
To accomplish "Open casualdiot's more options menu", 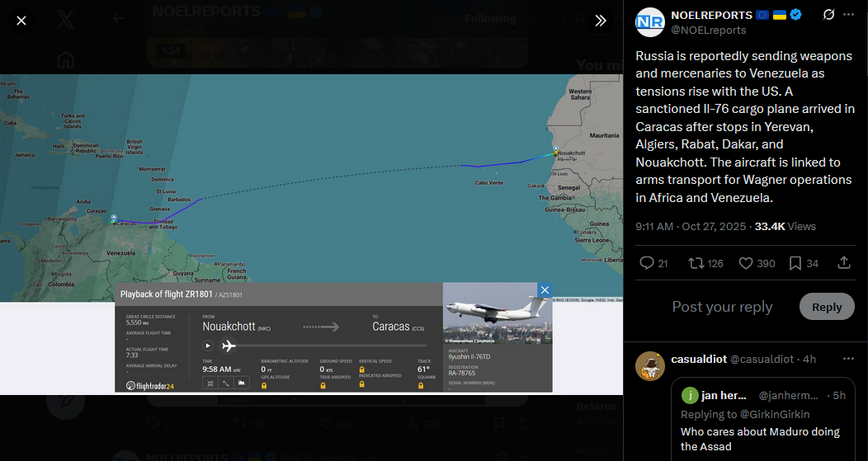I will point(849,359).
